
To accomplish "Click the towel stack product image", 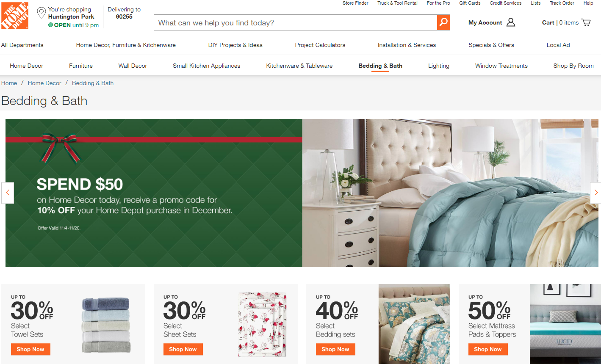I will coord(106,325).
